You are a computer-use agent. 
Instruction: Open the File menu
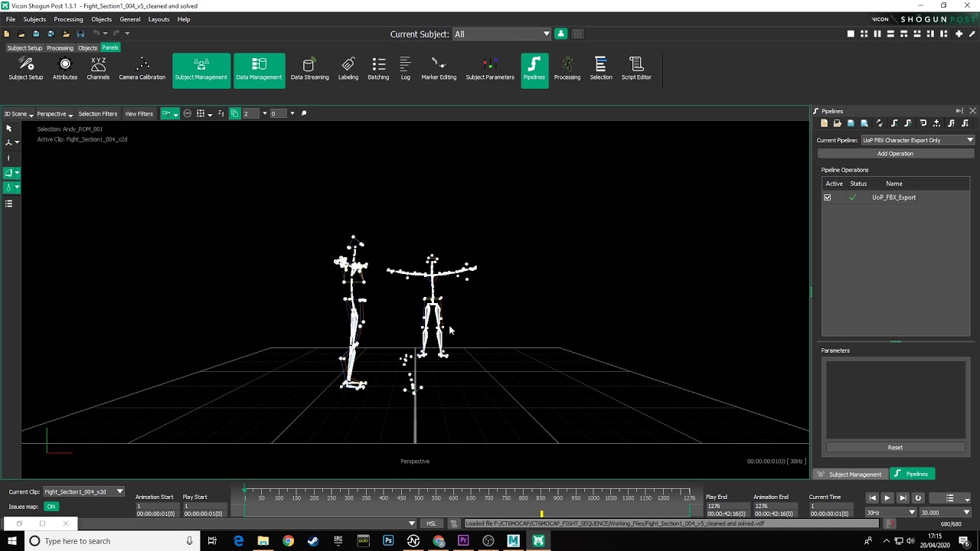(x=11, y=19)
